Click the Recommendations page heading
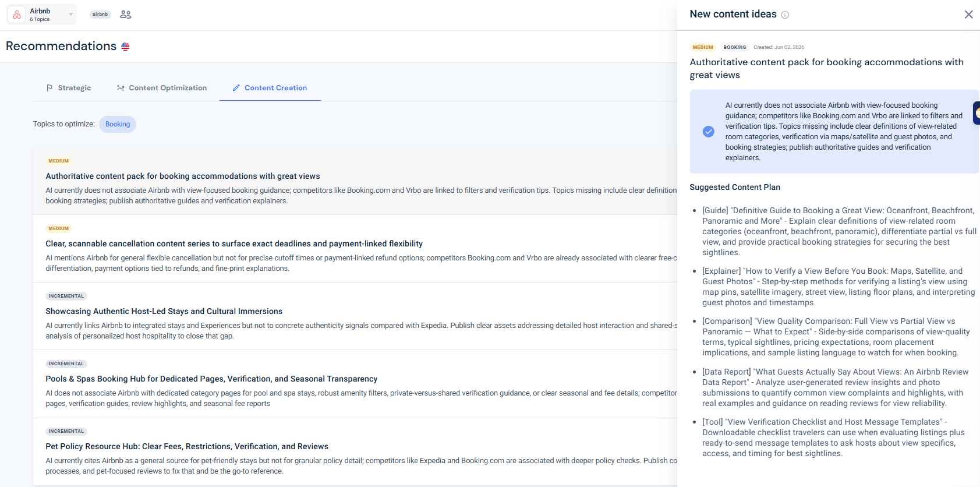Image resolution: width=980 pixels, height=487 pixels. tap(61, 46)
